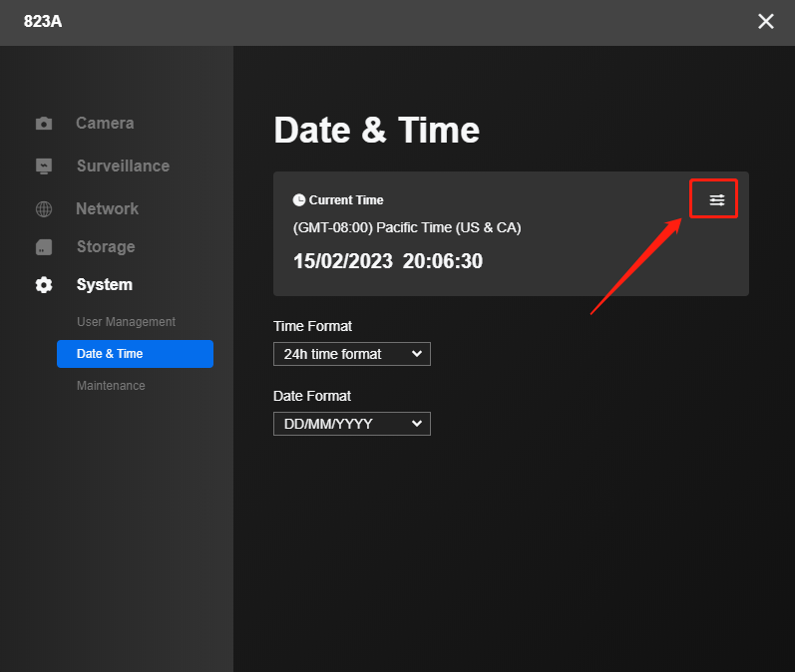The height and width of the screenshot is (672, 795).
Task: Click the 24h time format dropdown arrow
Action: point(417,354)
